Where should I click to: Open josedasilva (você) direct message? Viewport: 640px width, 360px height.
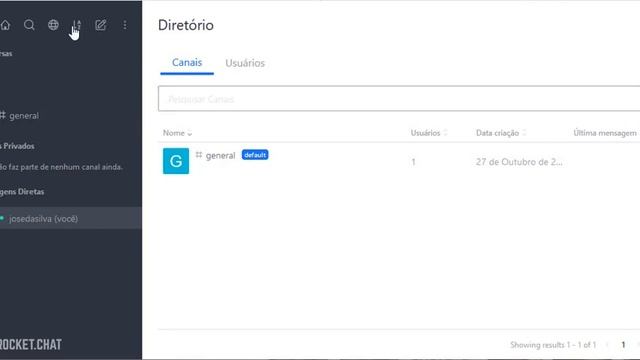coord(70,218)
